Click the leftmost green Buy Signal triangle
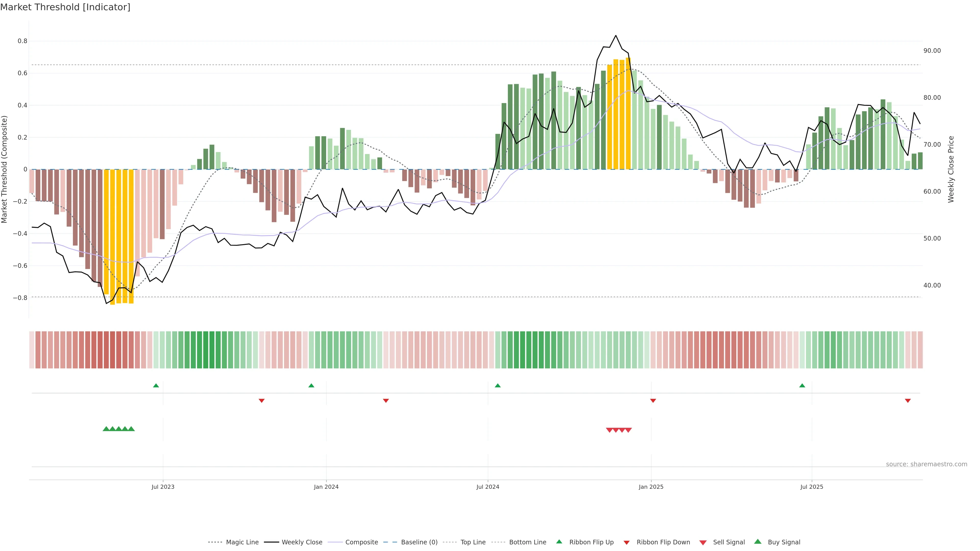 106,429
